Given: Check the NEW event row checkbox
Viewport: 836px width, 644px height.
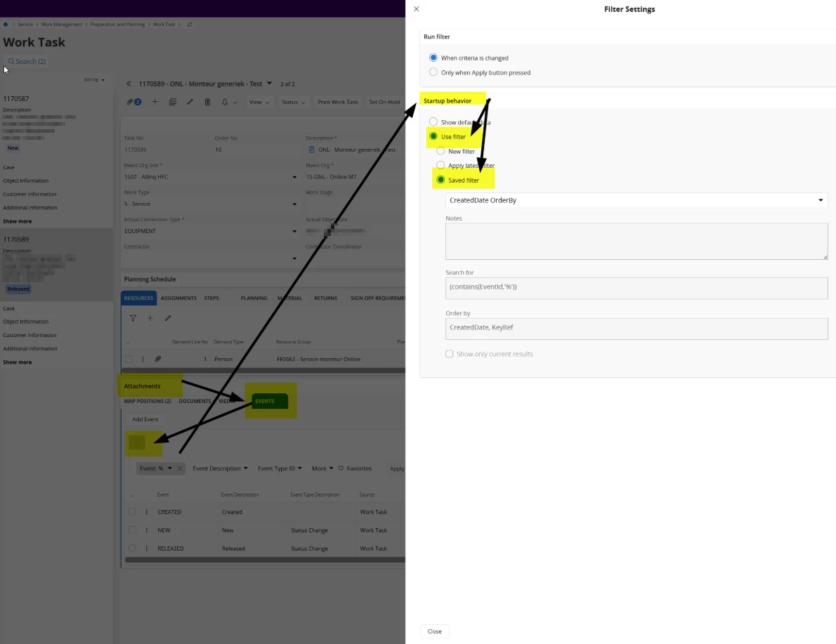Looking at the screenshot, I should [x=132, y=530].
